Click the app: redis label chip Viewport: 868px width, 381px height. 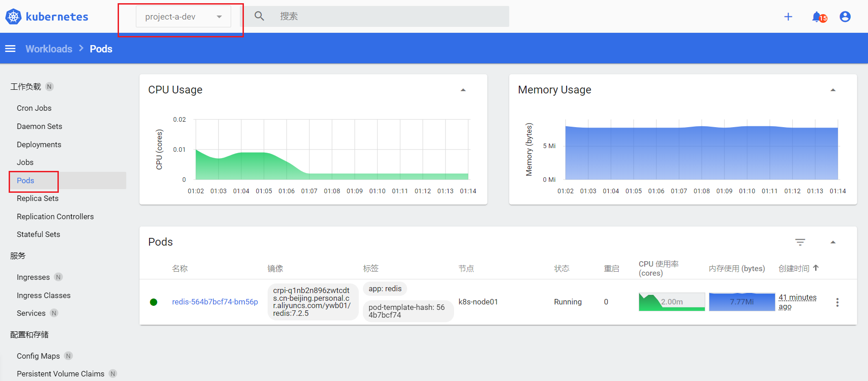coord(385,288)
